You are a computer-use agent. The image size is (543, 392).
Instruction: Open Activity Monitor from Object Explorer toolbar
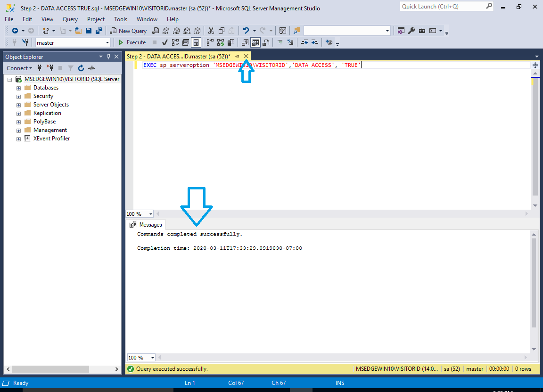pos(91,68)
